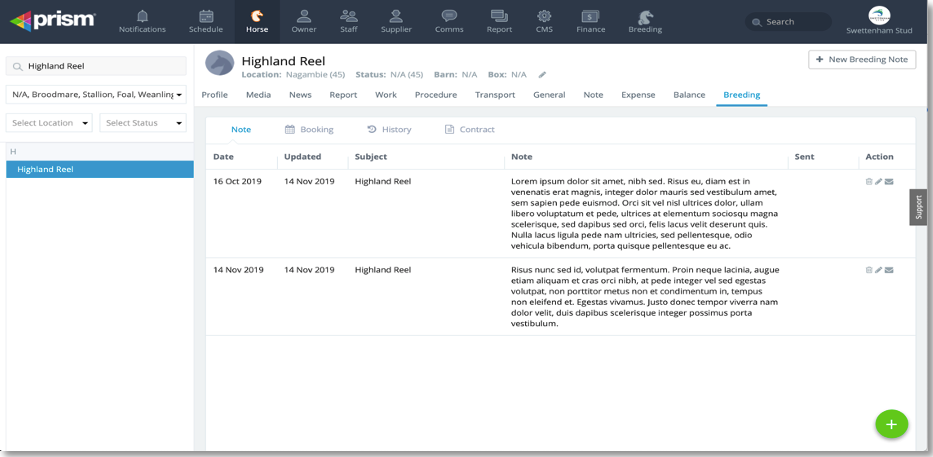Screen dimensions: 933x457
Task: Expand the horse type filter dropdown
Action: pos(96,95)
